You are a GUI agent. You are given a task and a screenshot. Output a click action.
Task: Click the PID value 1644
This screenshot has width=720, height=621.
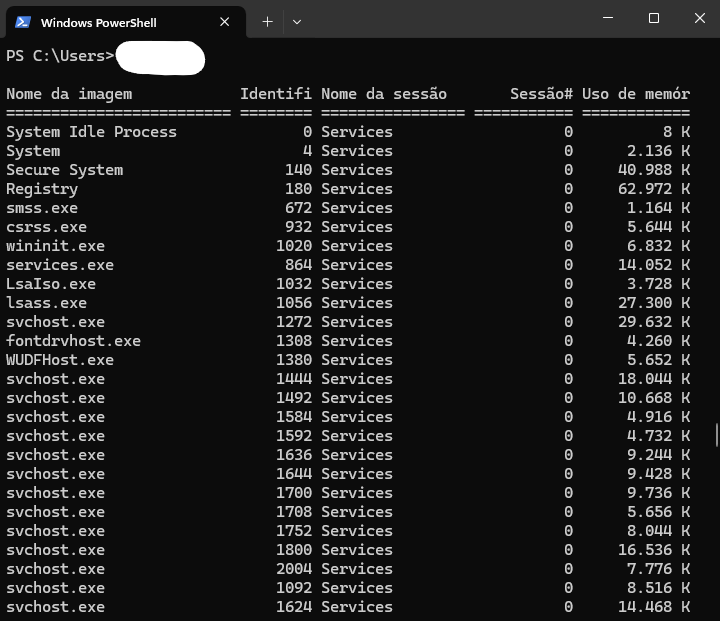click(294, 474)
